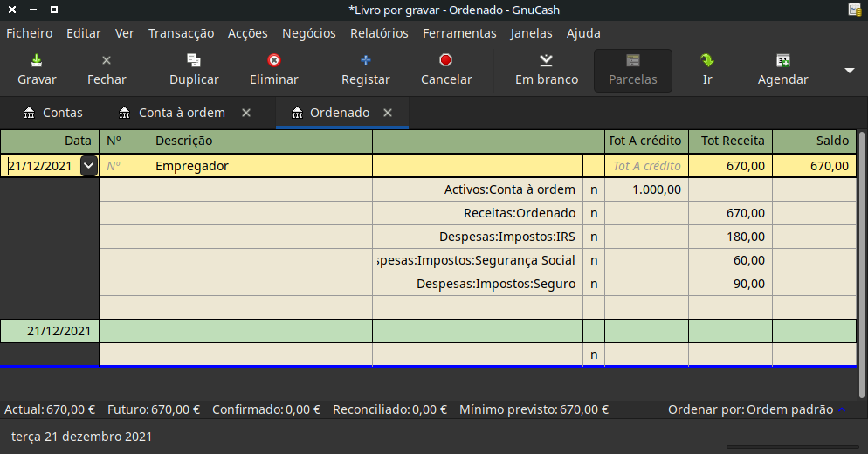Viewport: 868px width, 454px height.
Task: Expand the toolbar overflow arrow
Action: (849, 71)
